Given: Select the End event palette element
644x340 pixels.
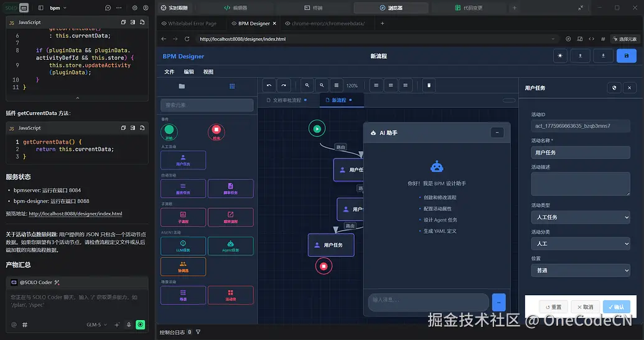Looking at the screenshot, I should (x=217, y=132).
